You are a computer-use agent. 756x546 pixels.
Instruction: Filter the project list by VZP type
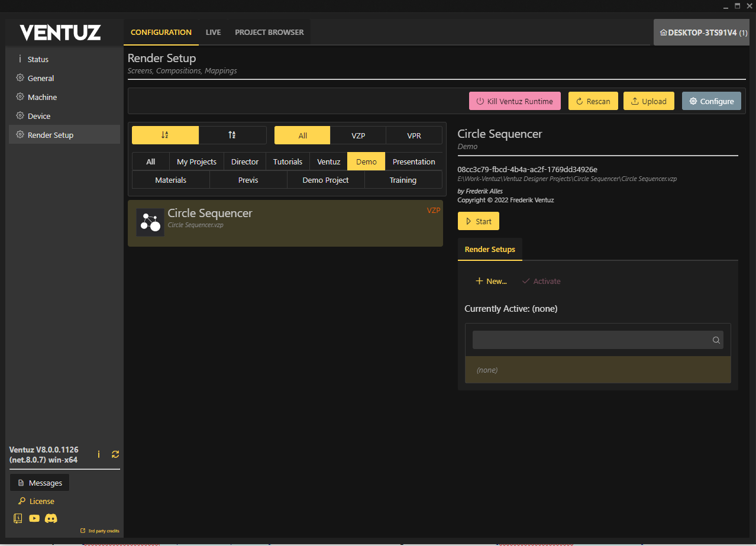(x=358, y=135)
